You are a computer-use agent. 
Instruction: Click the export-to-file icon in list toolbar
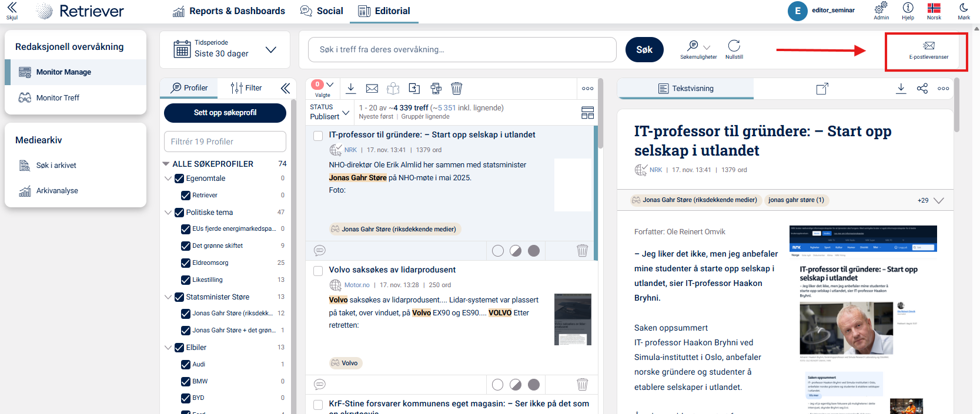[x=414, y=88]
